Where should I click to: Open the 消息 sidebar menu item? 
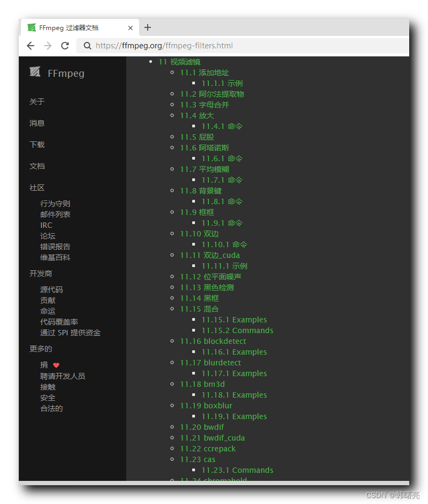[37, 123]
